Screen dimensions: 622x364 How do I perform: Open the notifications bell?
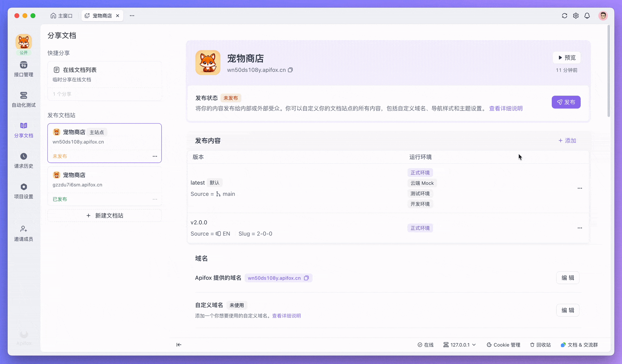(x=587, y=16)
